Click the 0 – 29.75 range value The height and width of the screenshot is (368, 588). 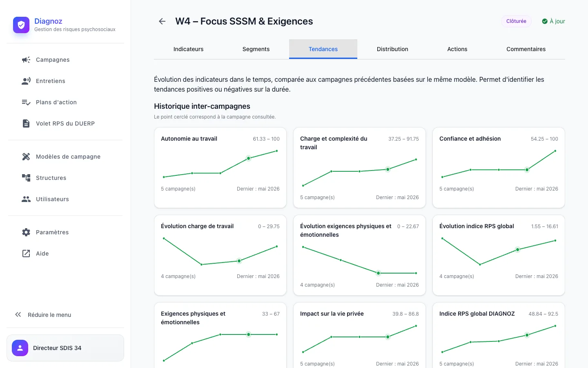pos(269,227)
